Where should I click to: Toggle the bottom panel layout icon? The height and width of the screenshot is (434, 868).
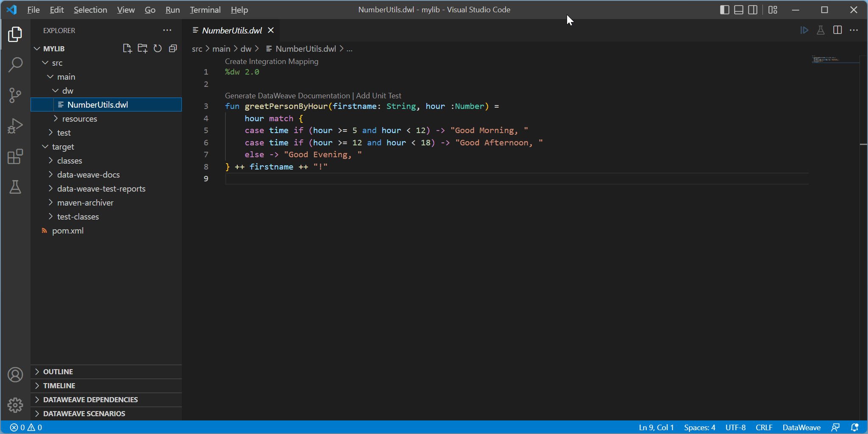(x=739, y=10)
